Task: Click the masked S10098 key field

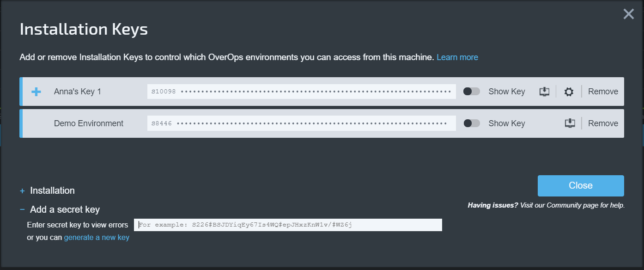Action: pos(301,92)
